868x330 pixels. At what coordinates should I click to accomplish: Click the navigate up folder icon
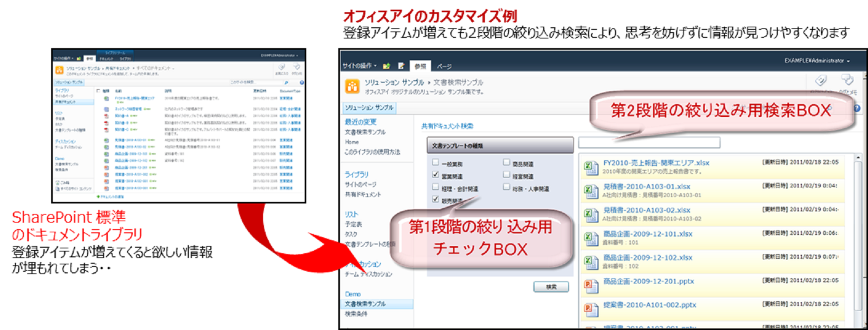tap(386, 66)
